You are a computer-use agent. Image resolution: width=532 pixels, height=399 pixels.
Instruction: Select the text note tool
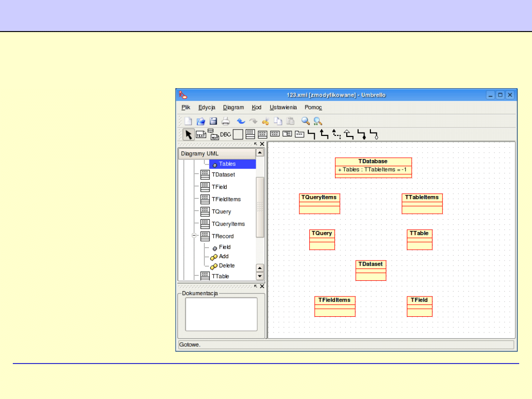pos(201,134)
